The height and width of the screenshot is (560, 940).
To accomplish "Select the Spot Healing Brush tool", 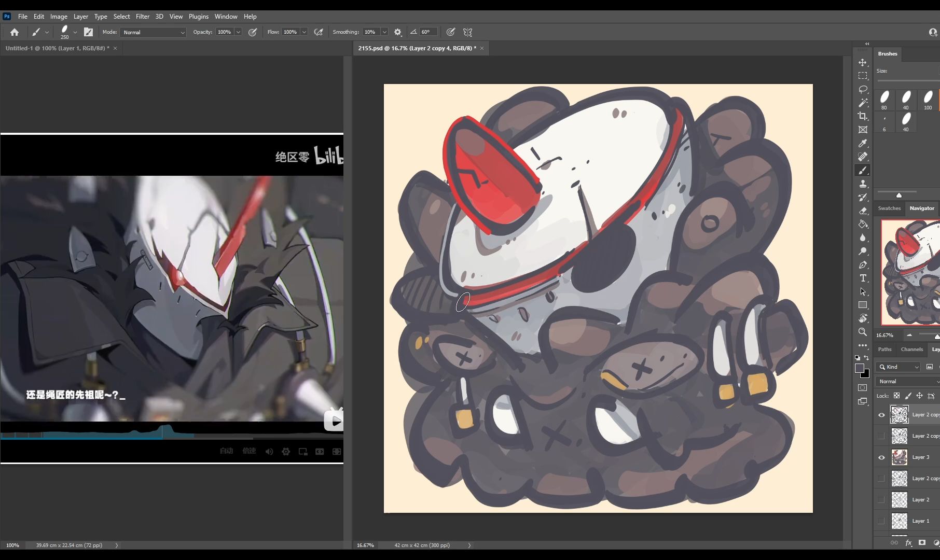I will click(863, 157).
